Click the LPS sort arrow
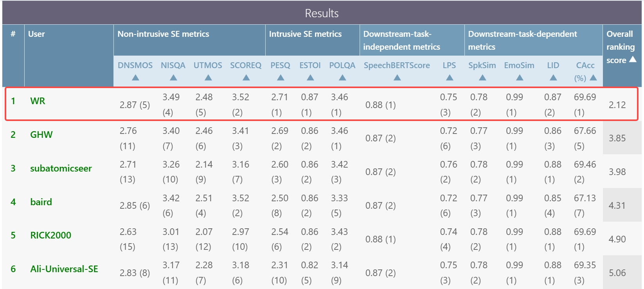 tap(450, 78)
